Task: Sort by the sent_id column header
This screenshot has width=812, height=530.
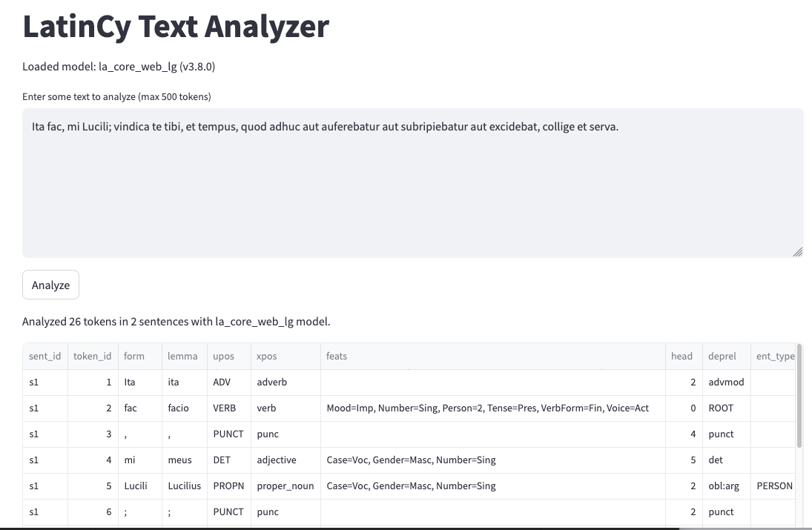Action: click(45, 357)
